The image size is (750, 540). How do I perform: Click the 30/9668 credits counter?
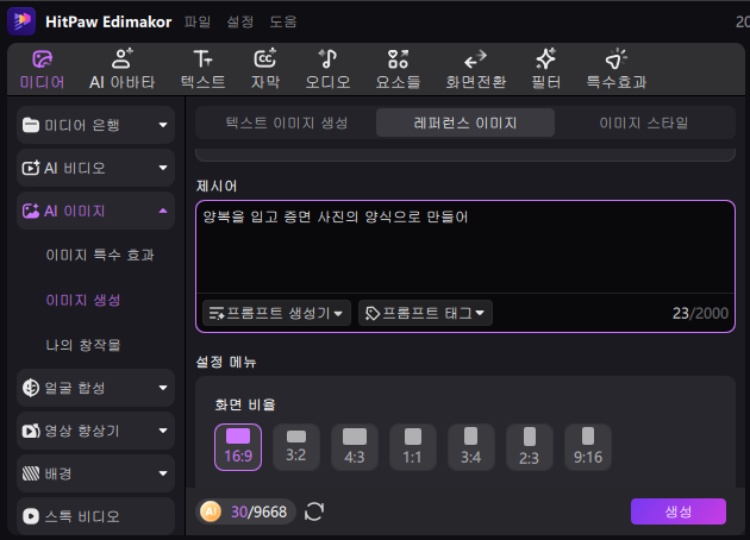point(259,512)
